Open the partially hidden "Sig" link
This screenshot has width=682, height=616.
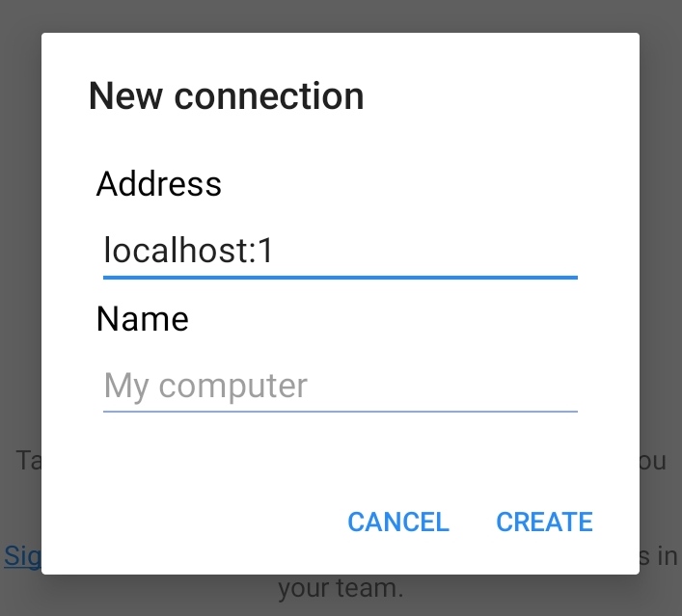(21, 555)
